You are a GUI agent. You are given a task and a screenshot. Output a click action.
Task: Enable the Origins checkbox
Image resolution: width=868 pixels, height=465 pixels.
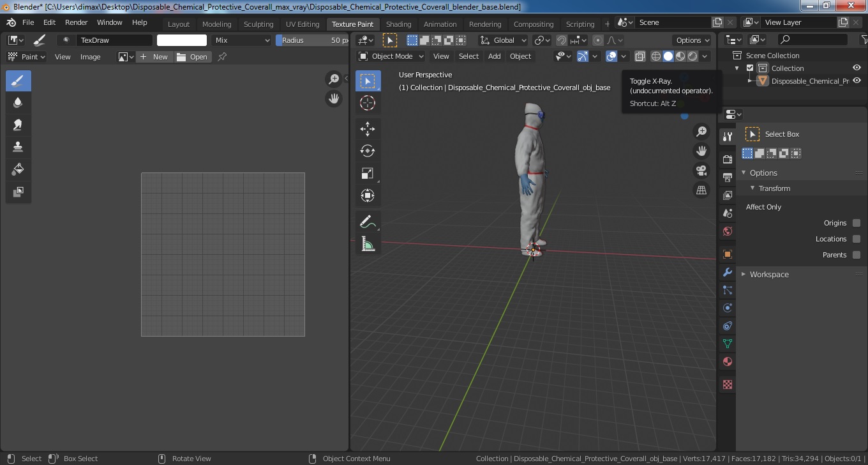click(x=857, y=223)
